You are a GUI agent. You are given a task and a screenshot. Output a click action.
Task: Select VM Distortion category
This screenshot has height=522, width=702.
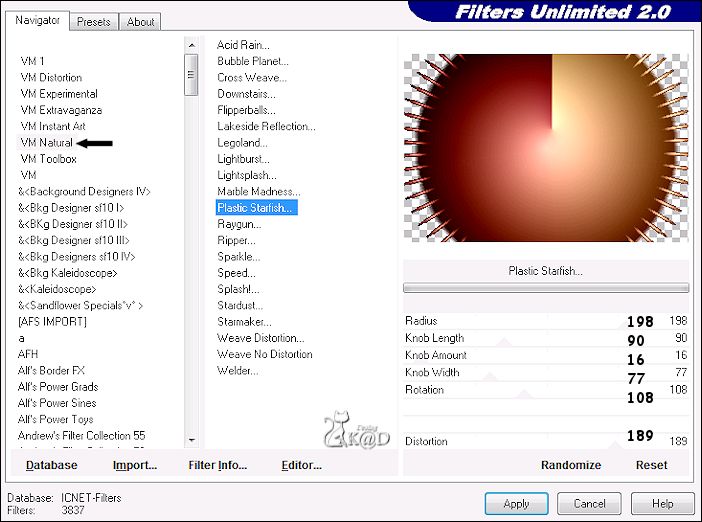click(51, 77)
